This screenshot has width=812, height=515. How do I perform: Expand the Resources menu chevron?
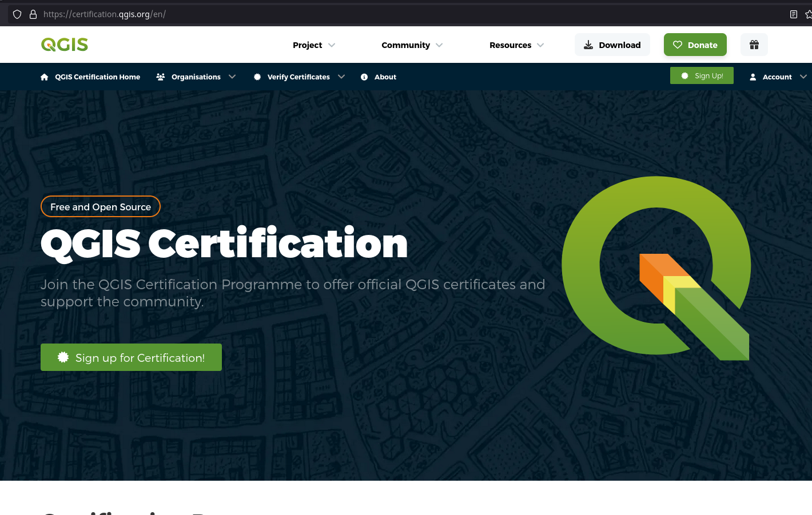(540, 45)
